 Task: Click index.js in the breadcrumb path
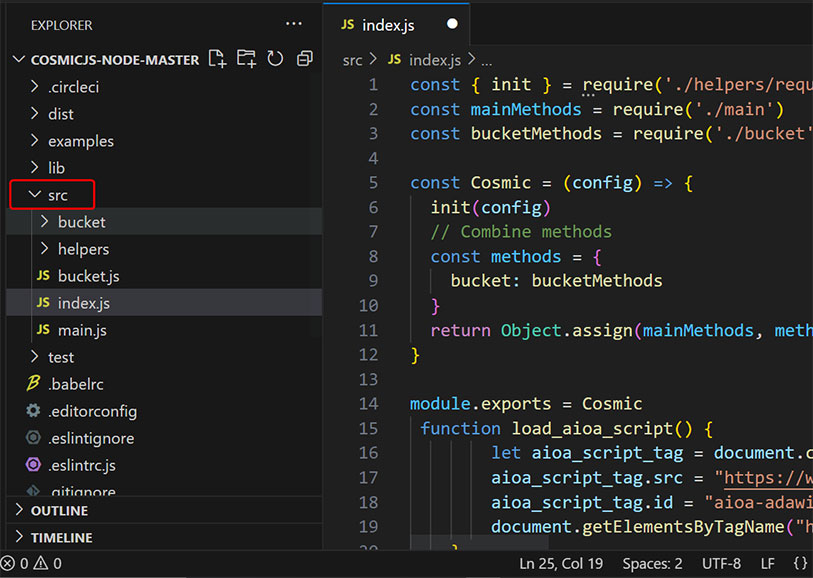click(435, 61)
